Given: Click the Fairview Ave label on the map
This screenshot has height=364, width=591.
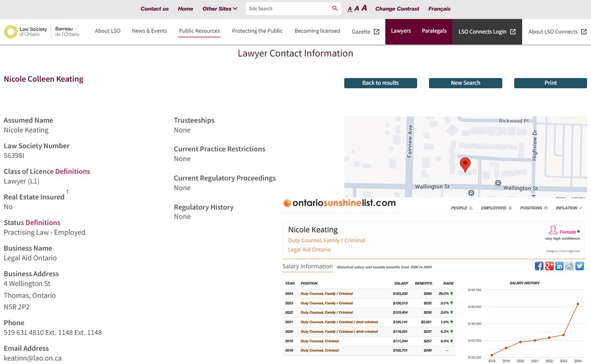Looking at the screenshot, I should pyautogui.click(x=410, y=140).
